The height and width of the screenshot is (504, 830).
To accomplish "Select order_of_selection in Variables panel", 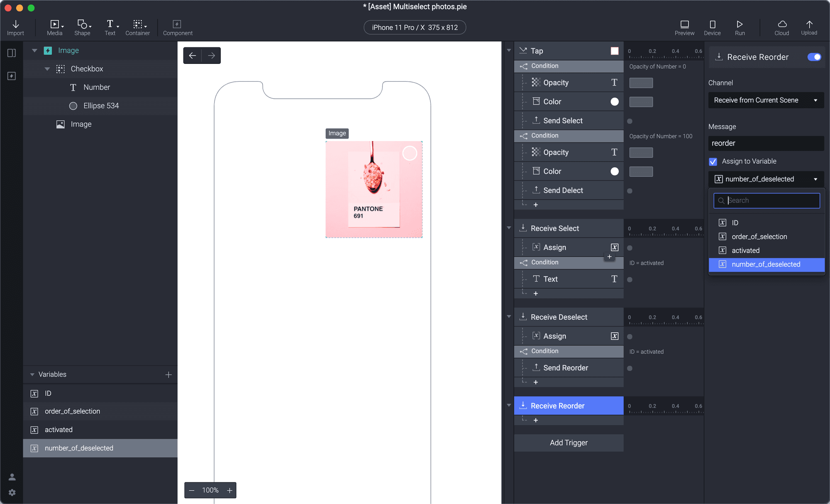I will pyautogui.click(x=100, y=411).
